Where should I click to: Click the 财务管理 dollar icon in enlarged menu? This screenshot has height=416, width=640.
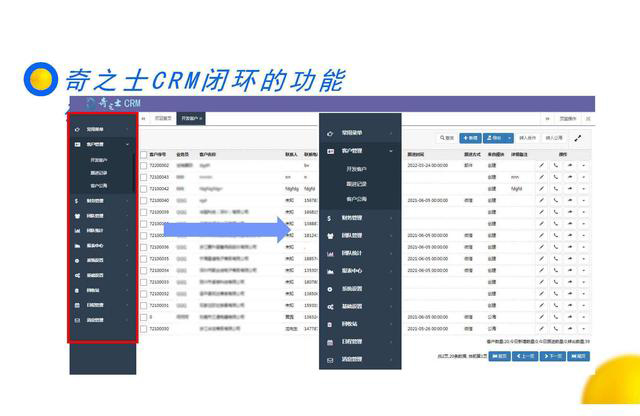330,216
